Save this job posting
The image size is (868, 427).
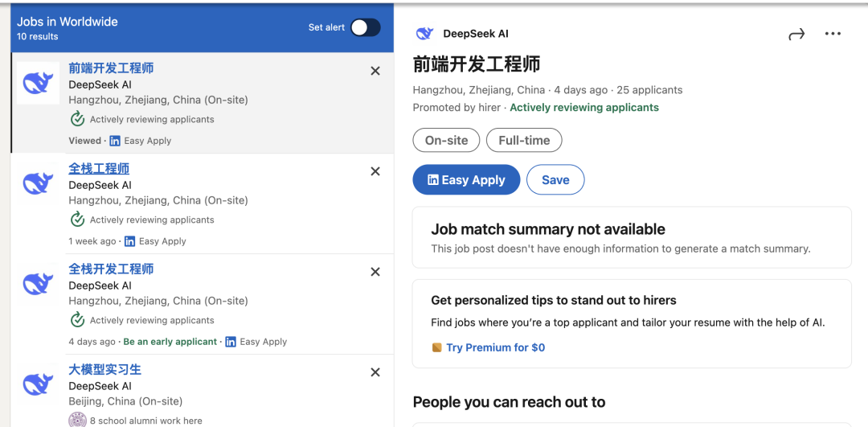pos(555,179)
